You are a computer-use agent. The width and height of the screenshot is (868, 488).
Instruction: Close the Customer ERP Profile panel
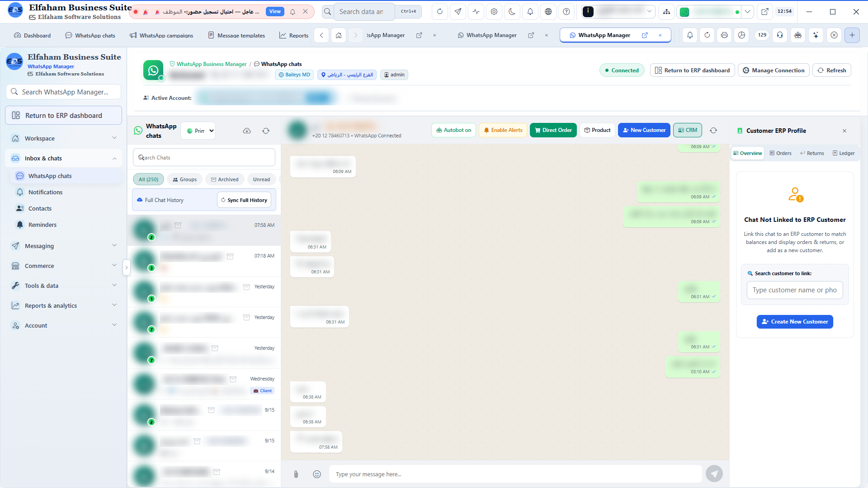coord(844,131)
